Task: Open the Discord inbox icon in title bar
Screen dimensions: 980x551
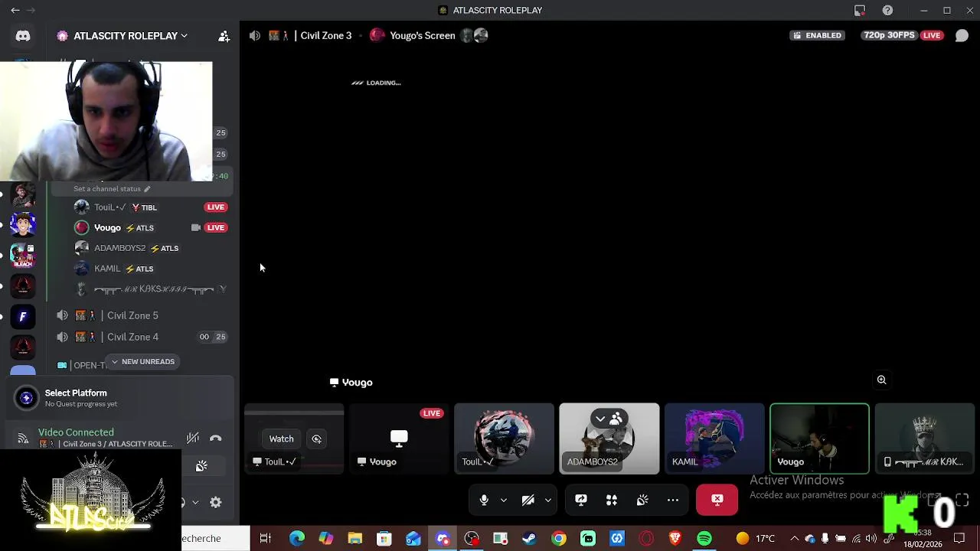Action: tap(860, 11)
